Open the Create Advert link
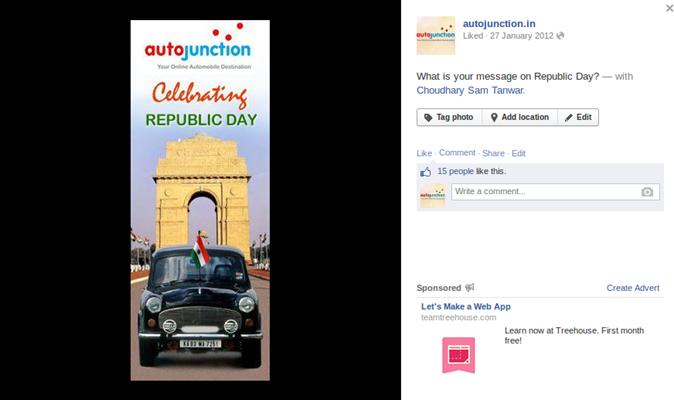 click(633, 288)
